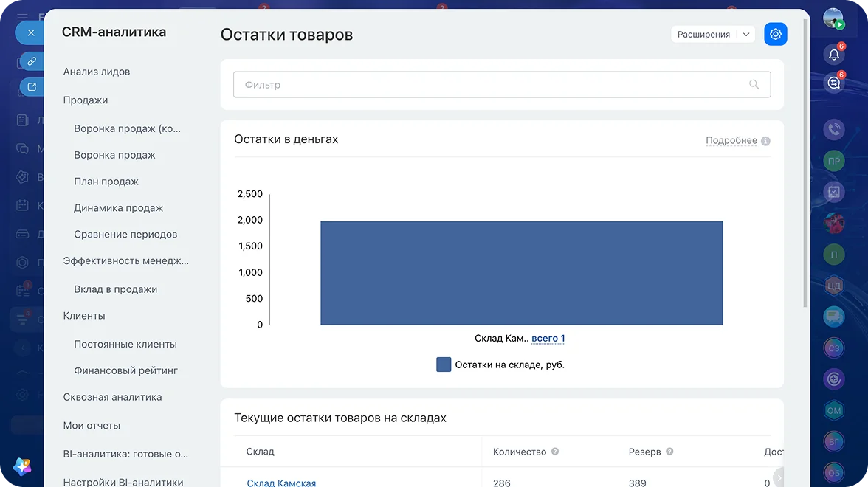Open the Продажи menu section
Screen dimensions: 868x487
point(86,100)
